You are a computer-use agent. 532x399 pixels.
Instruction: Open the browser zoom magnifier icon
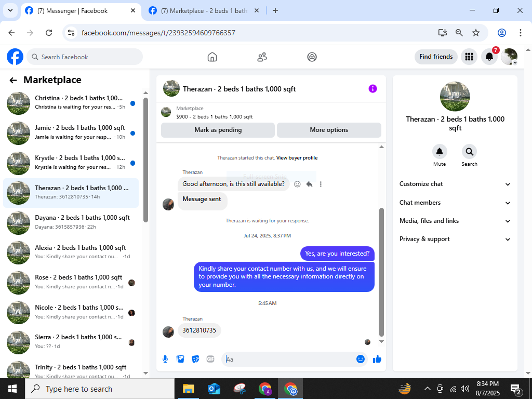coord(459,33)
